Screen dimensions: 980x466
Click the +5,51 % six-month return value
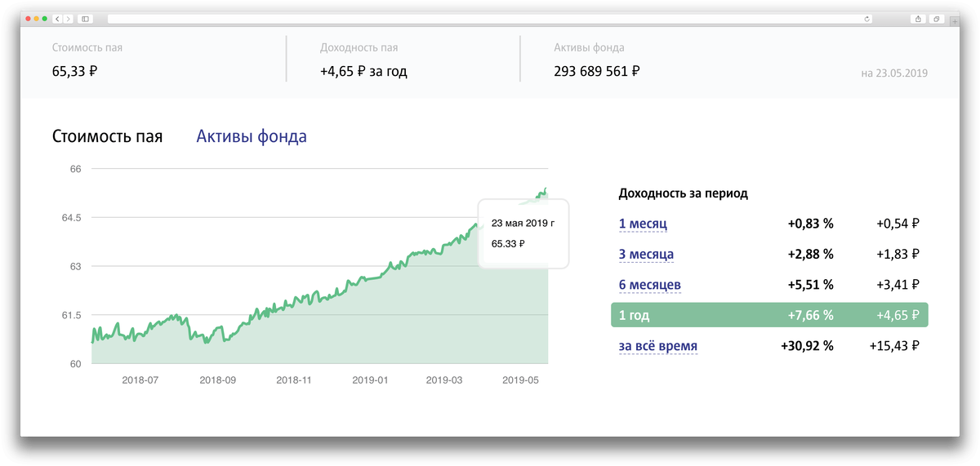point(810,285)
